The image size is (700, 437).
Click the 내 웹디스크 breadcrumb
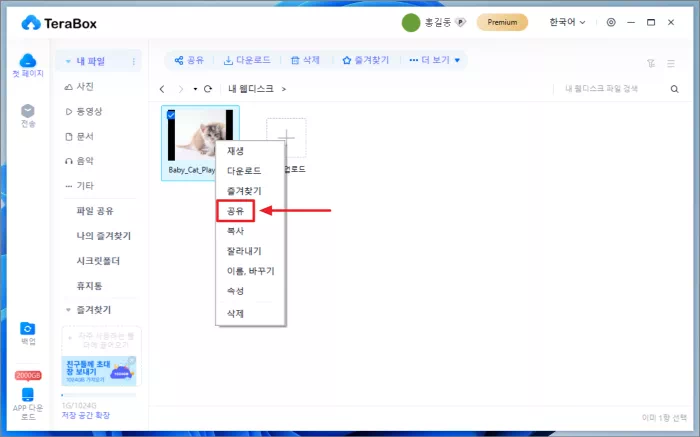pyautogui.click(x=251, y=89)
